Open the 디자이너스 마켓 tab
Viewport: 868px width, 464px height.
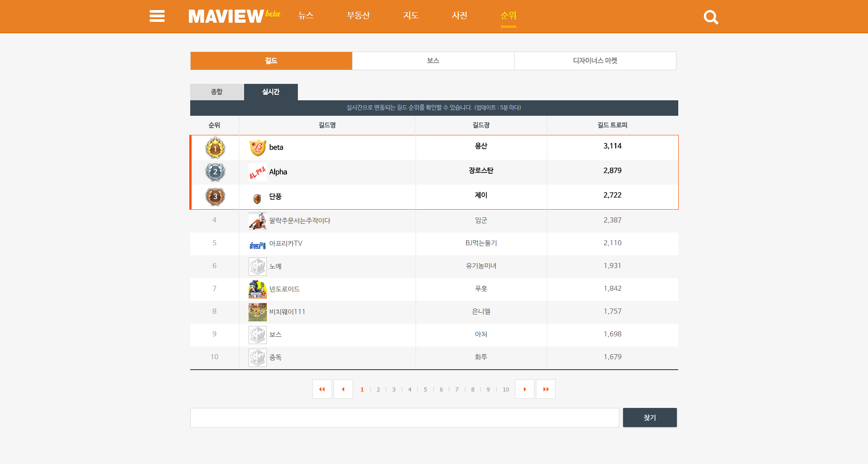click(x=595, y=61)
